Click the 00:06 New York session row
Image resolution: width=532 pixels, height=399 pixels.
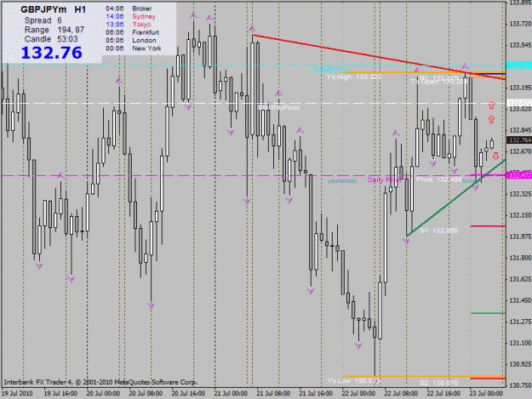(x=134, y=48)
